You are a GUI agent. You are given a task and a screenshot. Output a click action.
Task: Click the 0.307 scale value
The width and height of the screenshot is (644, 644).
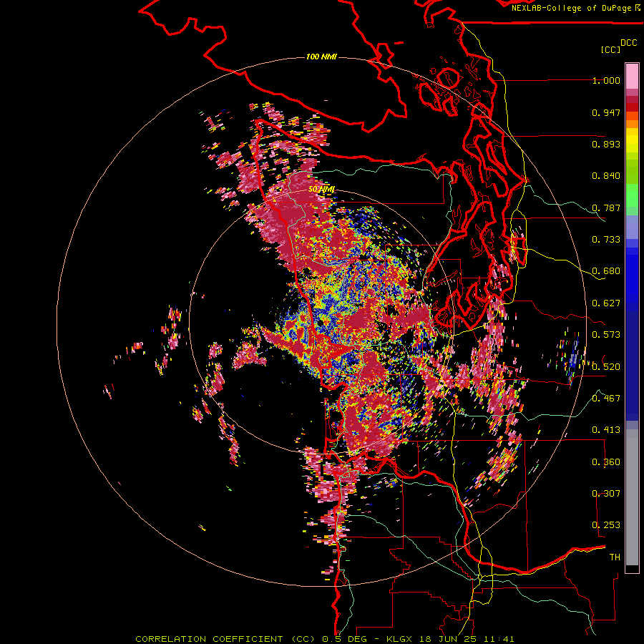pyautogui.click(x=606, y=494)
